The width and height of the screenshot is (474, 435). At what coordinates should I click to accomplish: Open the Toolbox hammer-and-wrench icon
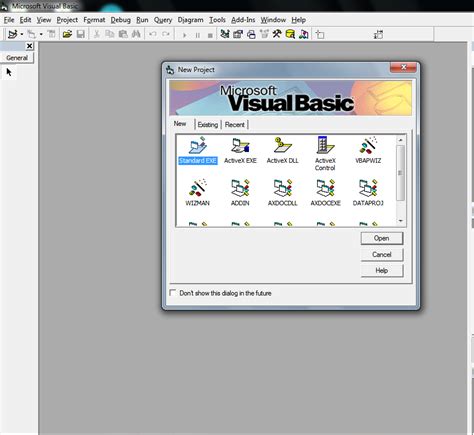click(x=277, y=34)
